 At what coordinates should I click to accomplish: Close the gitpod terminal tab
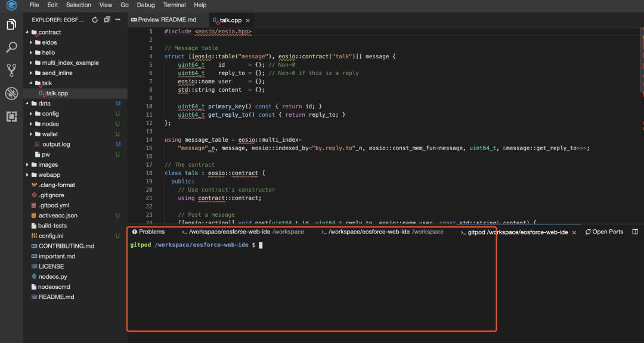tap(574, 232)
